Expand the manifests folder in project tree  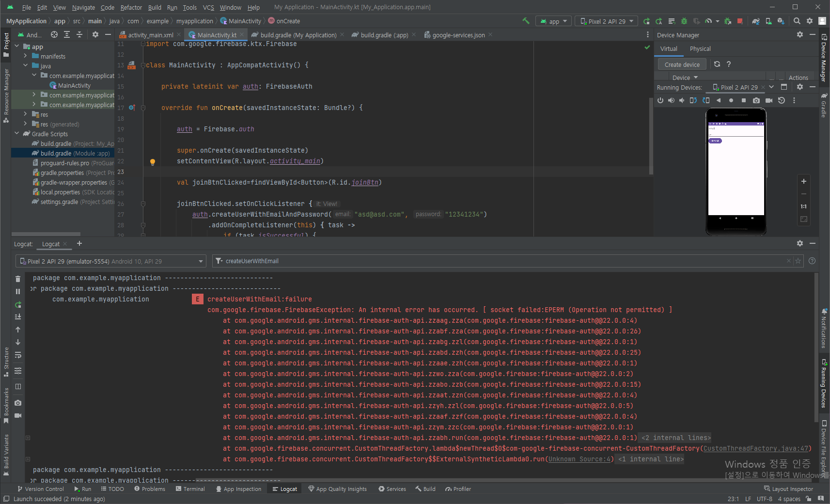(25, 56)
